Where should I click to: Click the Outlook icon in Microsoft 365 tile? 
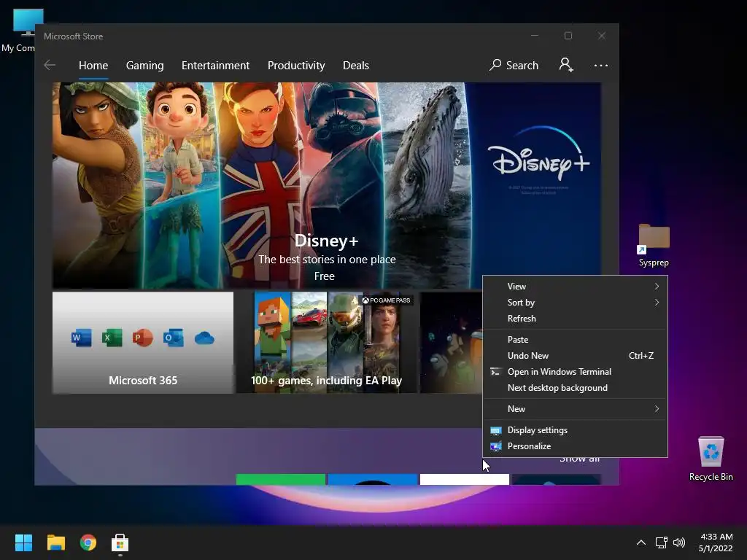click(x=173, y=338)
